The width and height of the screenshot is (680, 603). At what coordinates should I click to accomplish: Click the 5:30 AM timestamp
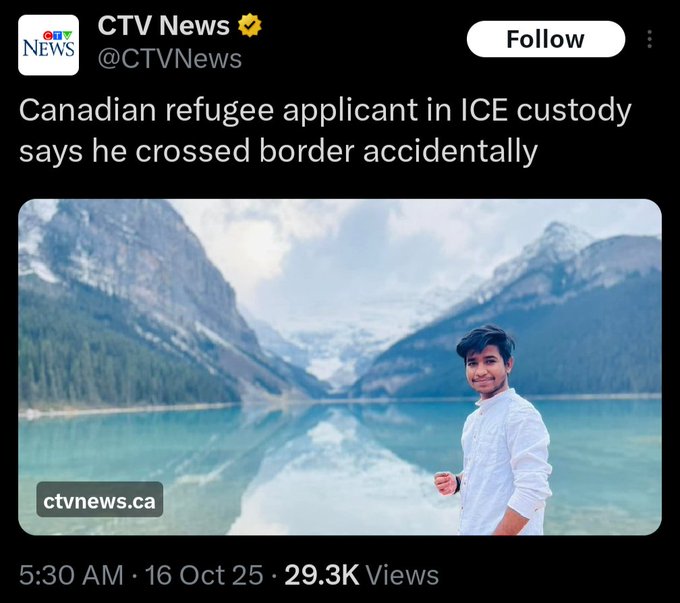[x=71, y=575]
